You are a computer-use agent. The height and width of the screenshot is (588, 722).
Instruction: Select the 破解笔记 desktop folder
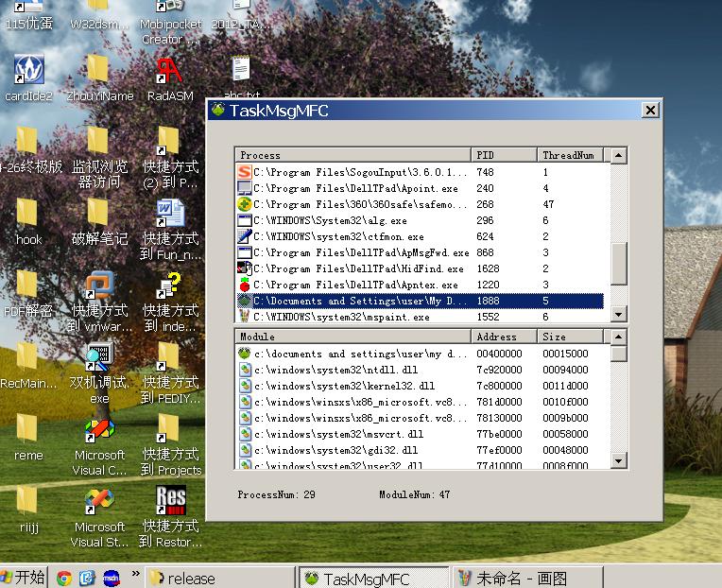click(99, 222)
